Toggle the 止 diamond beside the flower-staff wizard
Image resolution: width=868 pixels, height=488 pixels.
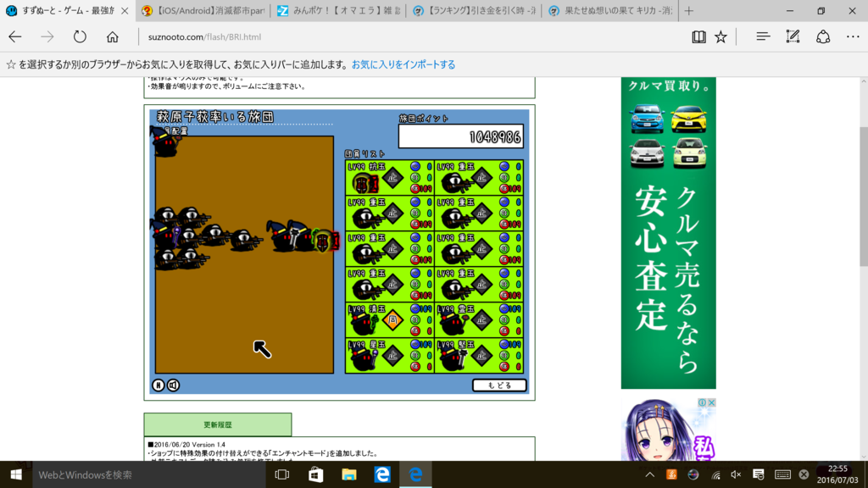(481, 319)
